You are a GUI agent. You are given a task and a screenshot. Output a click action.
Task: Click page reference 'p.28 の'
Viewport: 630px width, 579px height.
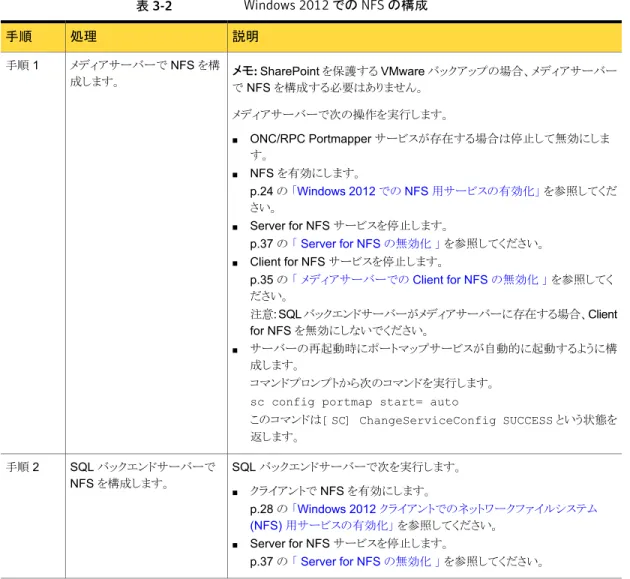(x=268, y=509)
